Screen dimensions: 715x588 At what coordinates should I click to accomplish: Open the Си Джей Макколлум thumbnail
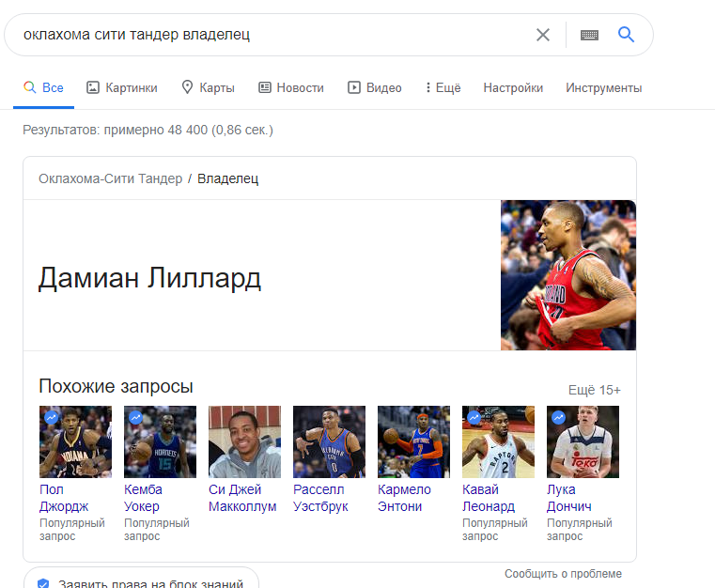click(x=244, y=441)
